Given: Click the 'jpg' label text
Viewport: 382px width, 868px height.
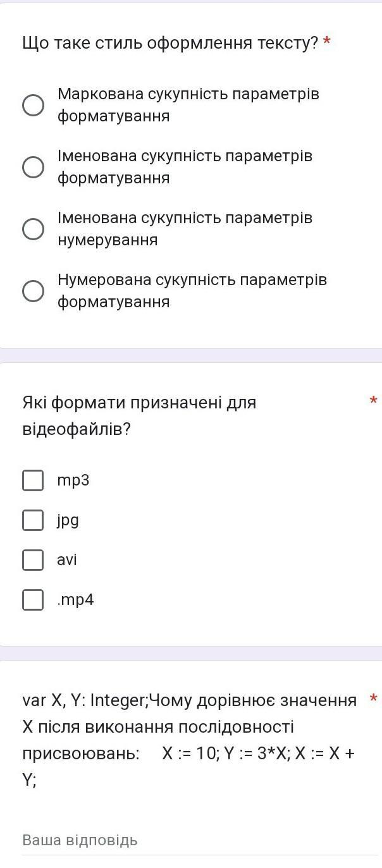Looking at the screenshot, I should [68, 520].
